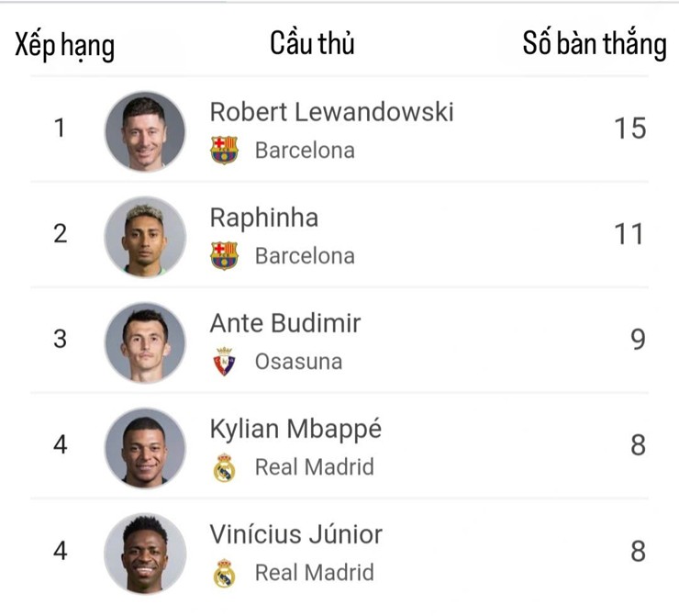
Task: Open the photo beside Robert Lewandowski's name
Action: pyautogui.click(x=145, y=130)
